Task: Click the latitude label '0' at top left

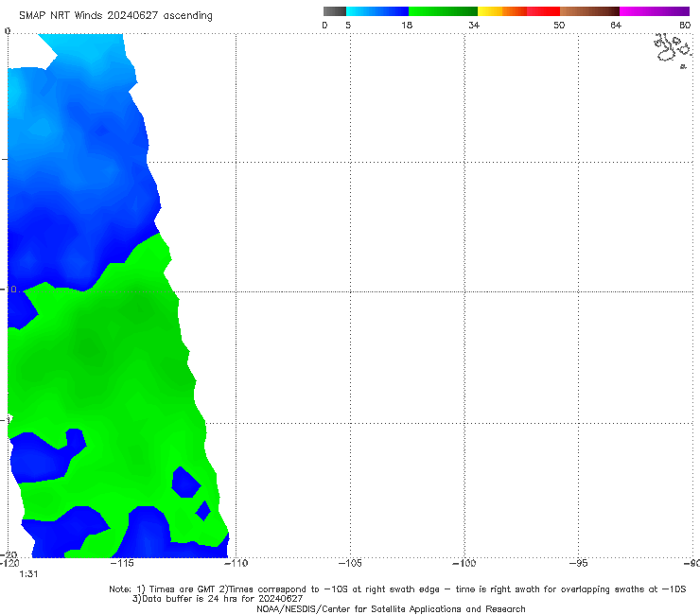Action: click(8, 31)
